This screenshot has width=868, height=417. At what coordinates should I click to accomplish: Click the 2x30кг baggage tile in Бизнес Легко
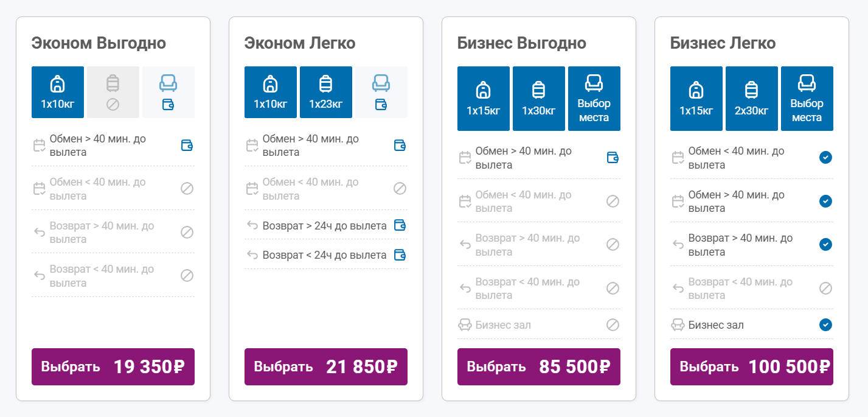752,99
